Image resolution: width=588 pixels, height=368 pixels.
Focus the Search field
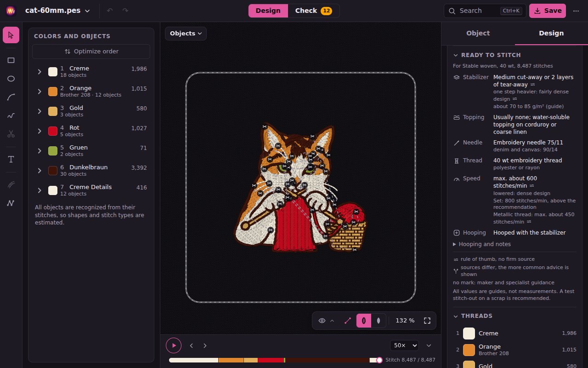pyautogui.click(x=485, y=11)
